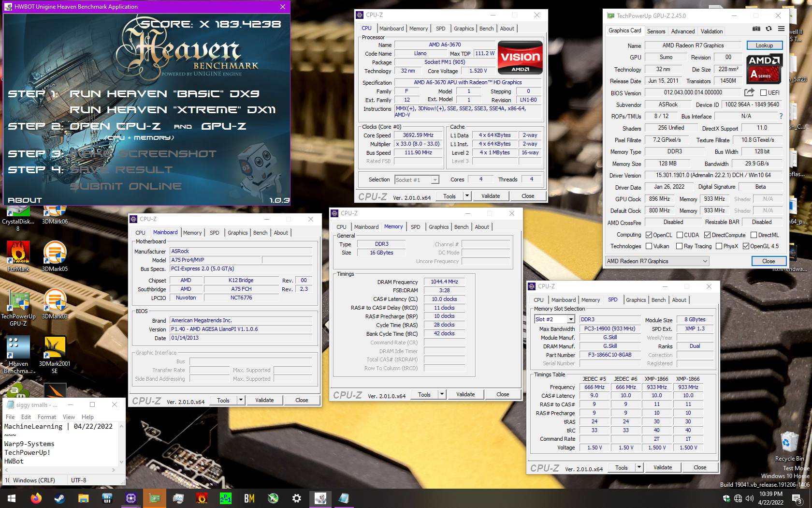Open the 3DMark05 desktop shortcut
The height and width of the screenshot is (508, 812).
(55, 257)
